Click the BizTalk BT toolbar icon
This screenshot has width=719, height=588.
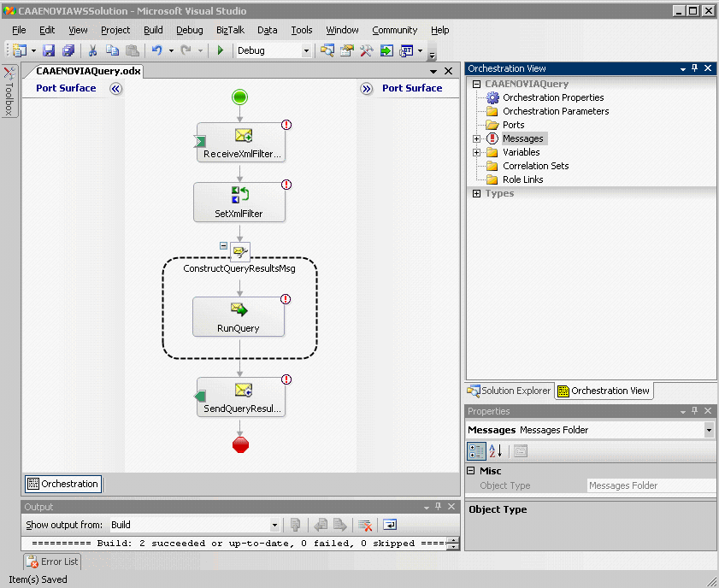pyautogui.click(x=406, y=50)
